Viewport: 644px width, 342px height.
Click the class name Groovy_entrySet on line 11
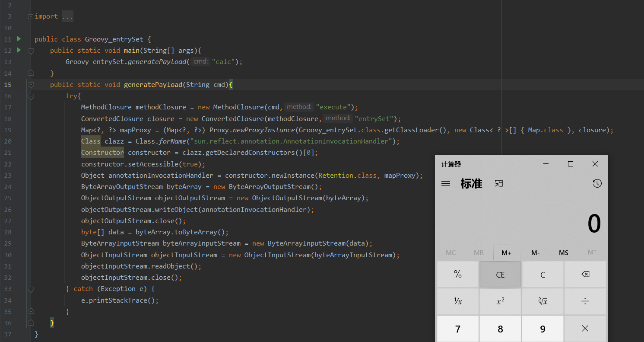pos(114,39)
